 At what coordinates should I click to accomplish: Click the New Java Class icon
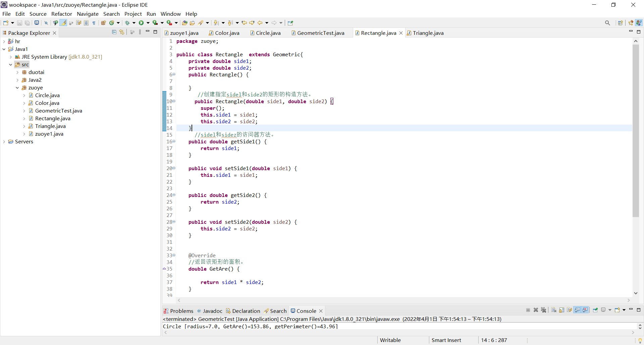click(x=112, y=23)
